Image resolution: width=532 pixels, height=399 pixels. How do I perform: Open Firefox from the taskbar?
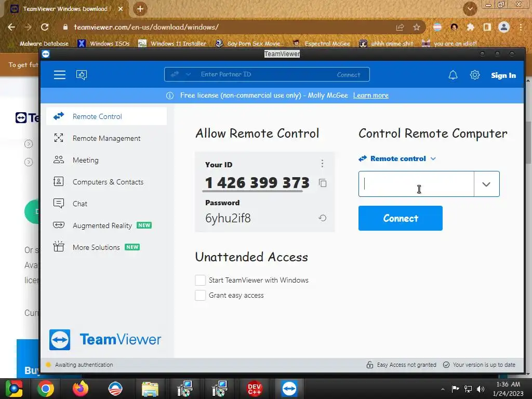click(81, 389)
